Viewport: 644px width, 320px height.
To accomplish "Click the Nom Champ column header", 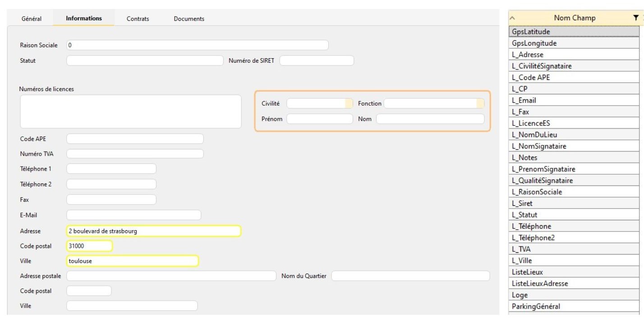I will click(x=574, y=18).
